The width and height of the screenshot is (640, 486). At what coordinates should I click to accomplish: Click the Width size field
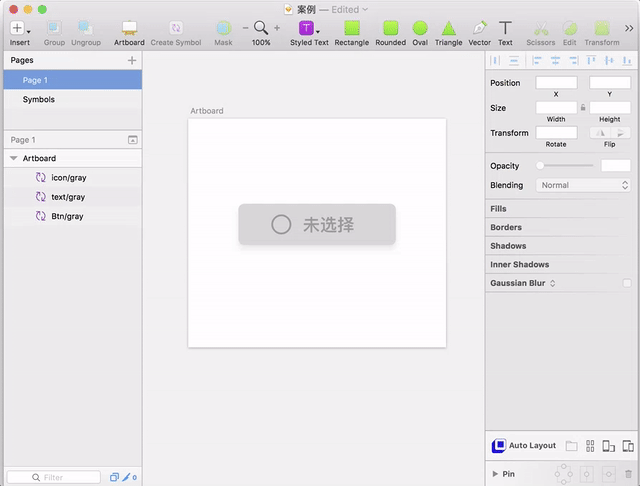coord(556,108)
